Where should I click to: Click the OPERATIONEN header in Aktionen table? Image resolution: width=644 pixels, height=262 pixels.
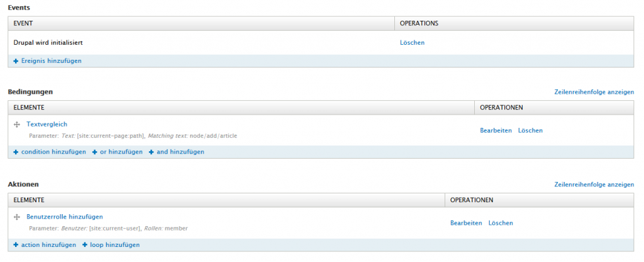(x=472, y=200)
